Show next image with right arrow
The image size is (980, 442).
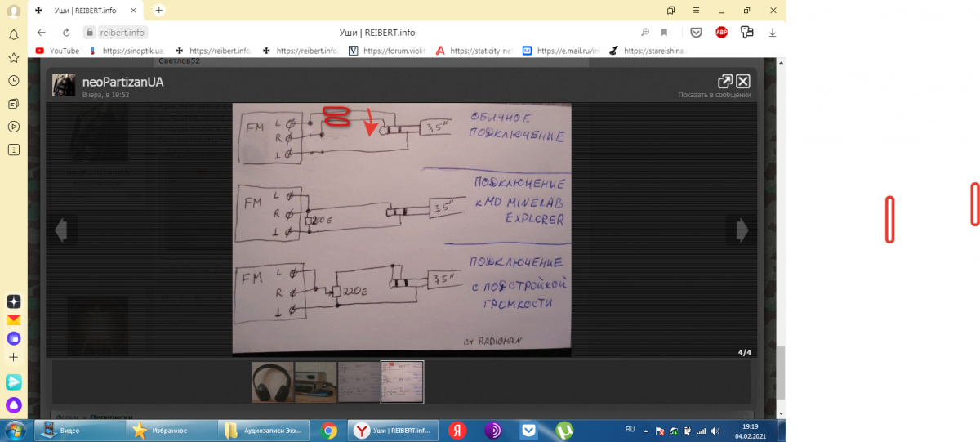point(742,230)
